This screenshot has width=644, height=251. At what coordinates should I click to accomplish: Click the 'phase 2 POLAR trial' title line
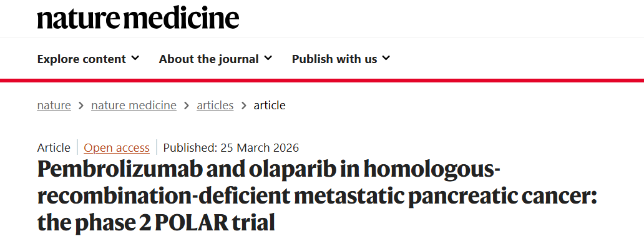156,223
